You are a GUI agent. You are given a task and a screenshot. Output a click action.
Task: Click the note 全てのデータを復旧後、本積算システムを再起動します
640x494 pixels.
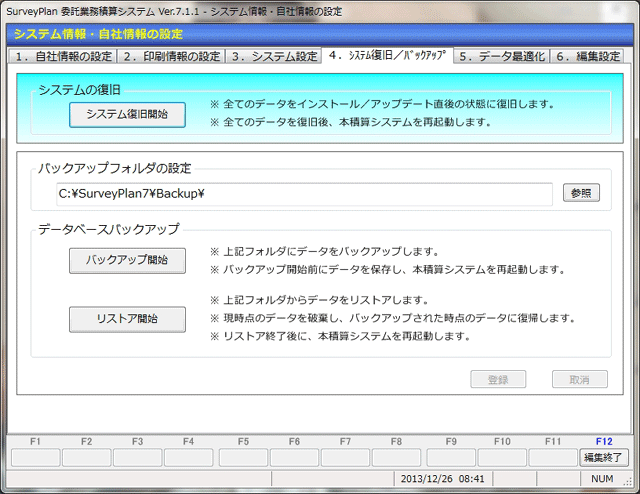coord(351,122)
